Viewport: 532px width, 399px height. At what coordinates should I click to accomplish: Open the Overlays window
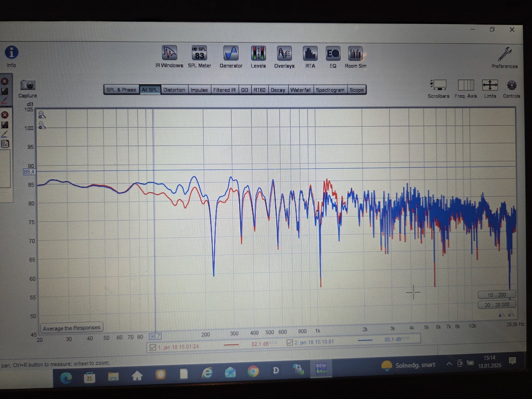(x=284, y=54)
